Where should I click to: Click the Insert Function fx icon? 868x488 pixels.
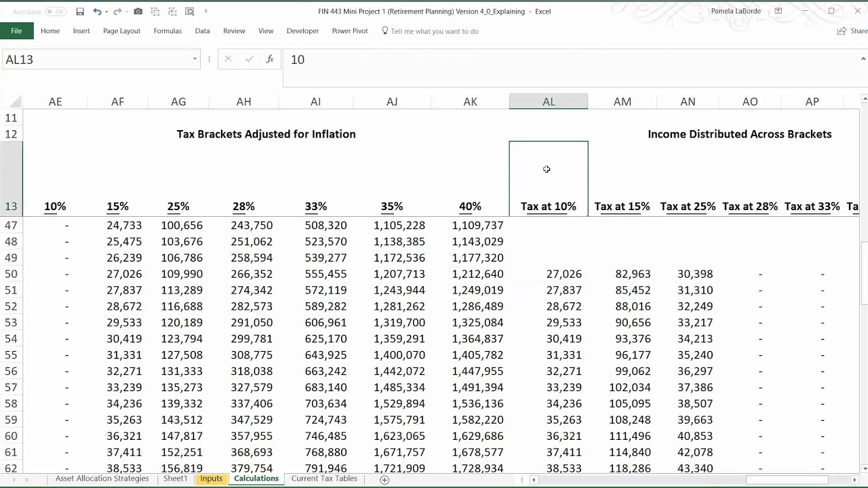[269, 60]
